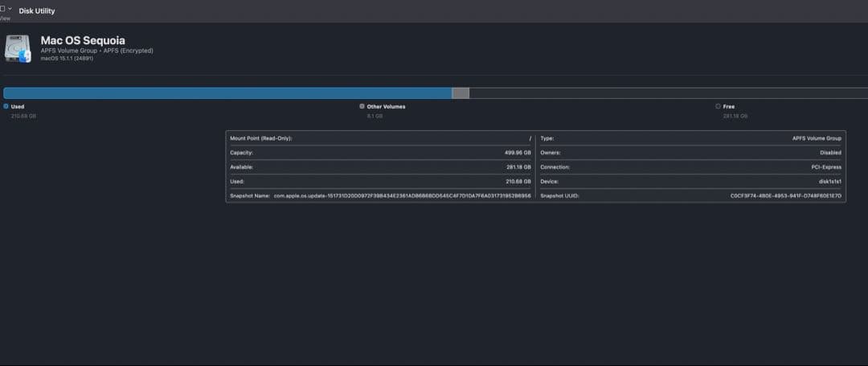Click the empty free portion of storage bar
The width and height of the screenshot is (868, 366).
tap(667, 93)
